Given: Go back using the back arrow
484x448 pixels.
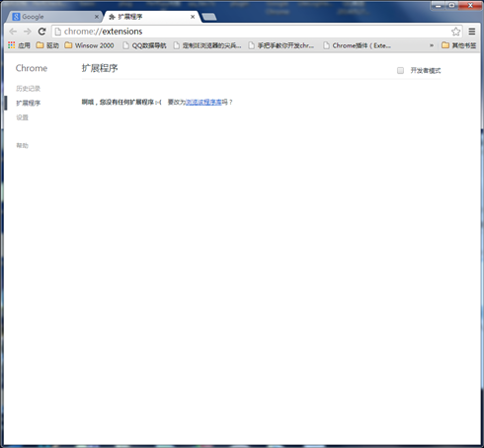Looking at the screenshot, I should pos(13,32).
